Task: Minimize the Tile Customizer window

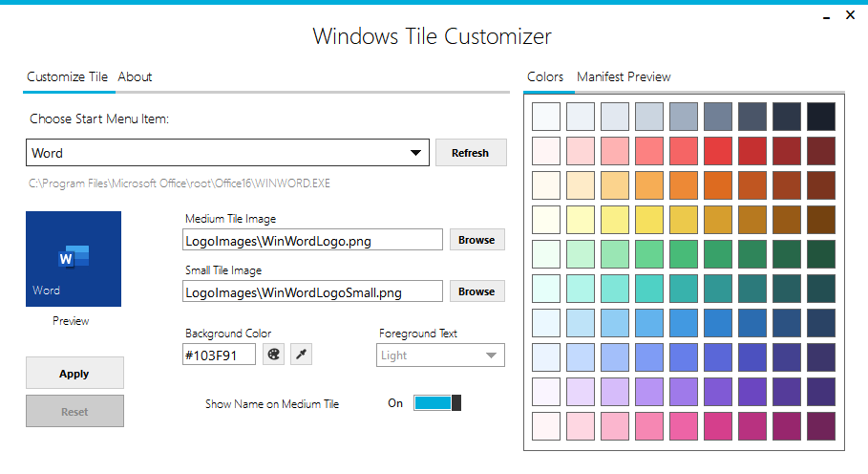Action: point(827,16)
